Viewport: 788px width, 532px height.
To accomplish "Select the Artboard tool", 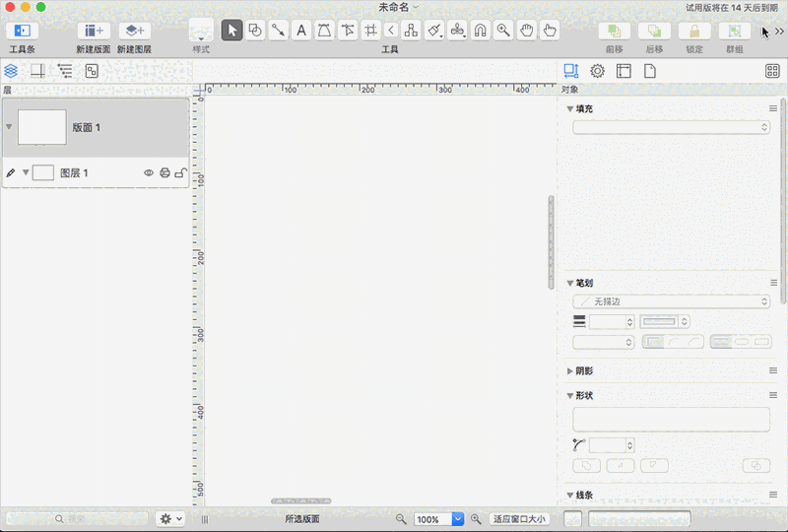I will (x=370, y=31).
